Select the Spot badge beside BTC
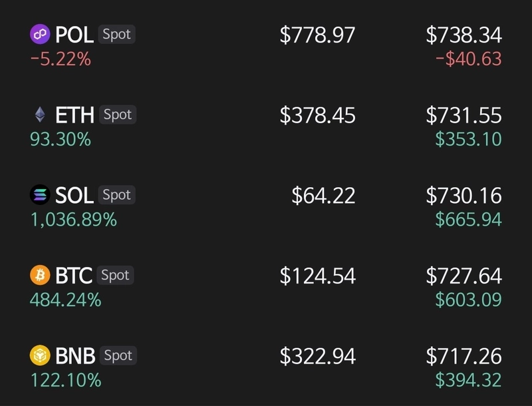532x406 pixels. coord(115,275)
